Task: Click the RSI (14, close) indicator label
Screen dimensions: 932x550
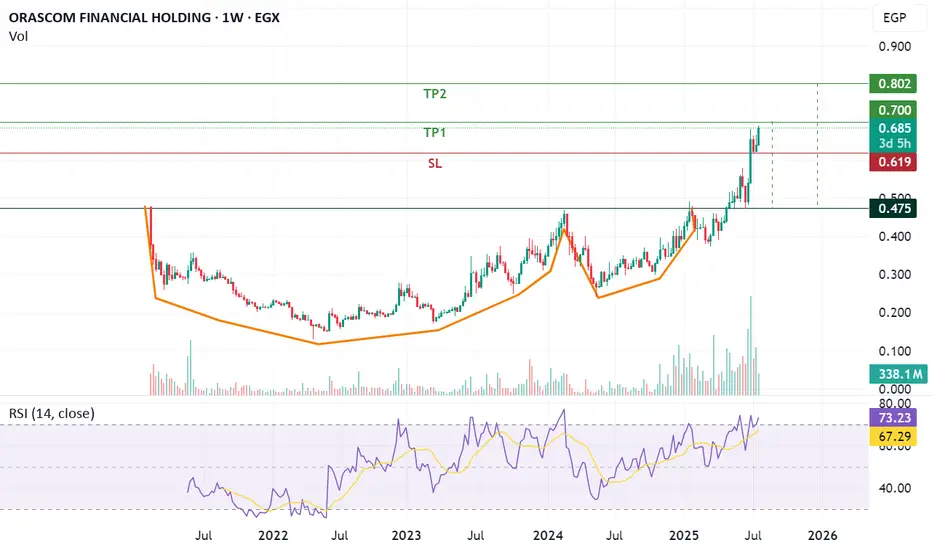Action: (52, 413)
